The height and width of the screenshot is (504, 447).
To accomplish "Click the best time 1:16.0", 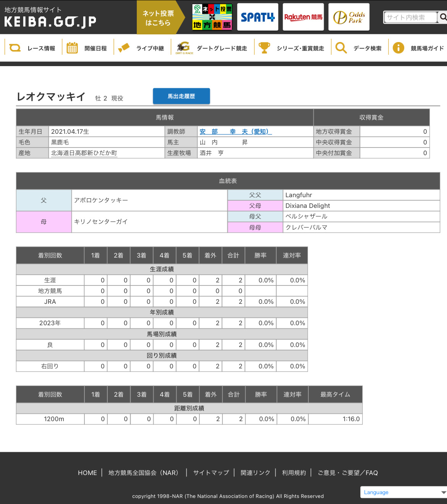I will click(351, 419).
